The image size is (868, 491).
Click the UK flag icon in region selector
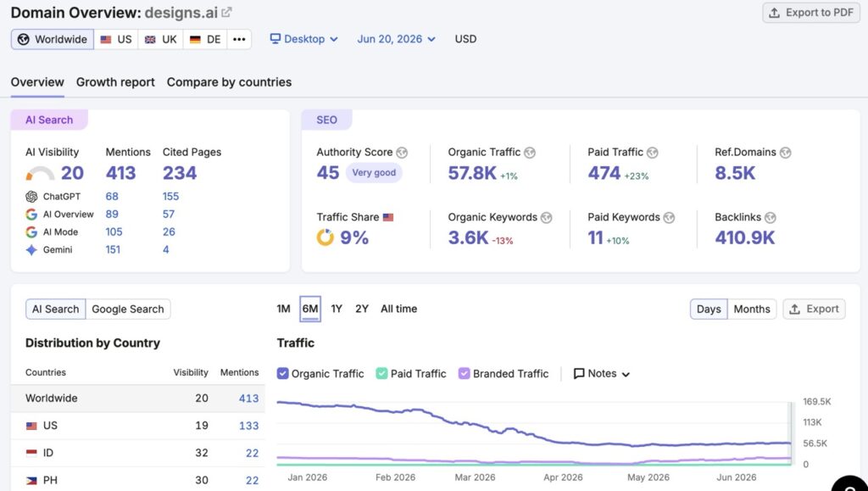click(150, 39)
